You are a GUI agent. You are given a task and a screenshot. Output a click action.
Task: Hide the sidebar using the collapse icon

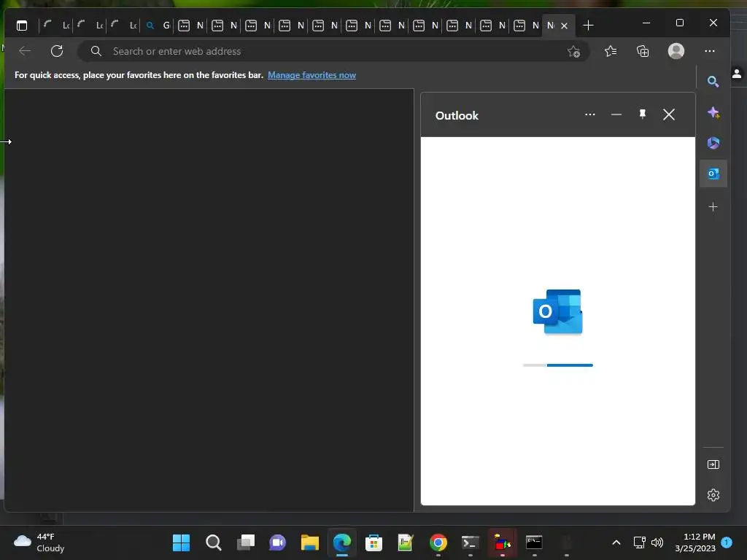click(713, 464)
